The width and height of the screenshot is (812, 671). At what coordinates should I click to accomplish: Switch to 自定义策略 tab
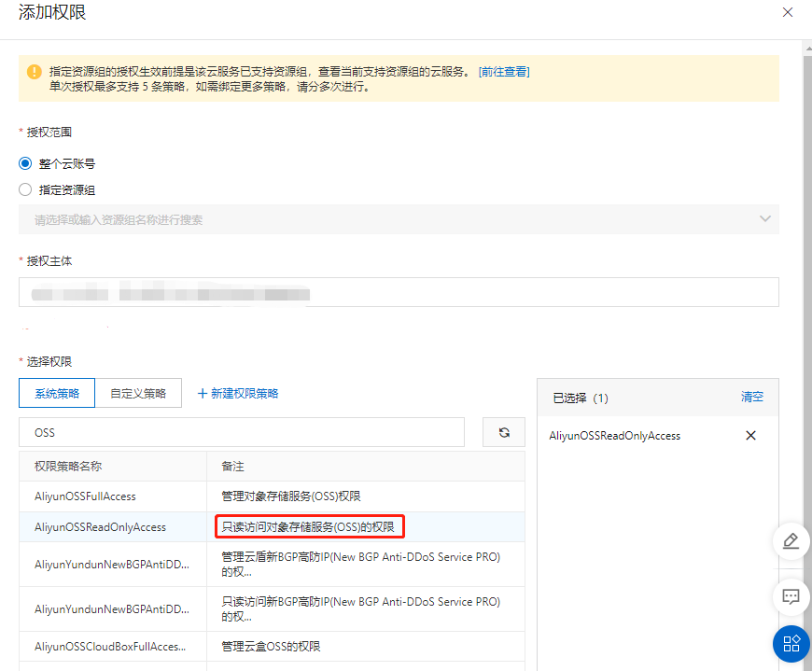tap(138, 393)
